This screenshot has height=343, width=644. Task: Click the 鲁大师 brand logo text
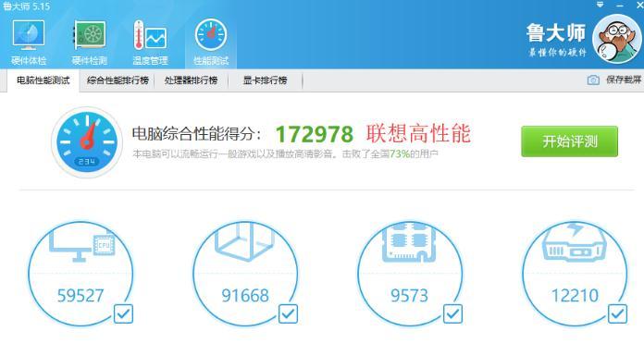point(556,33)
